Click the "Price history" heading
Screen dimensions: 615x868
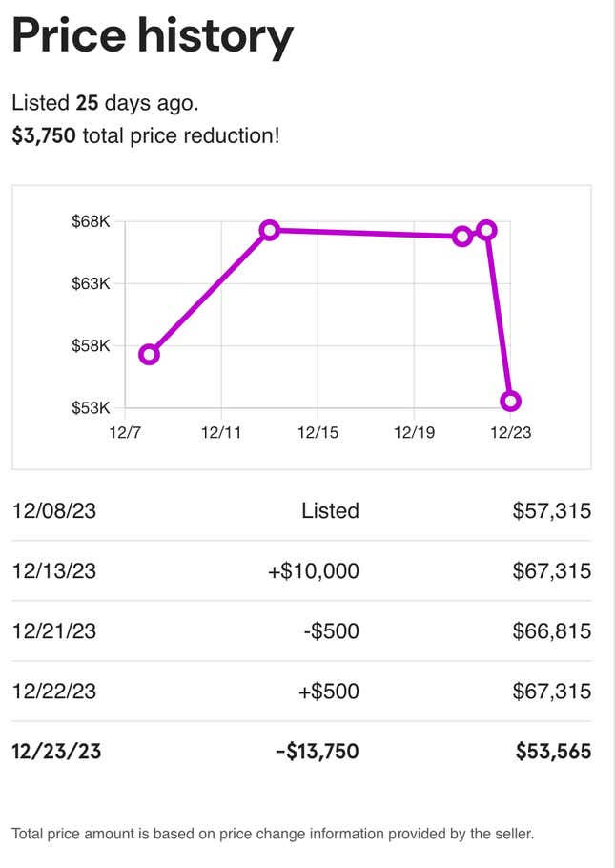[x=153, y=36]
